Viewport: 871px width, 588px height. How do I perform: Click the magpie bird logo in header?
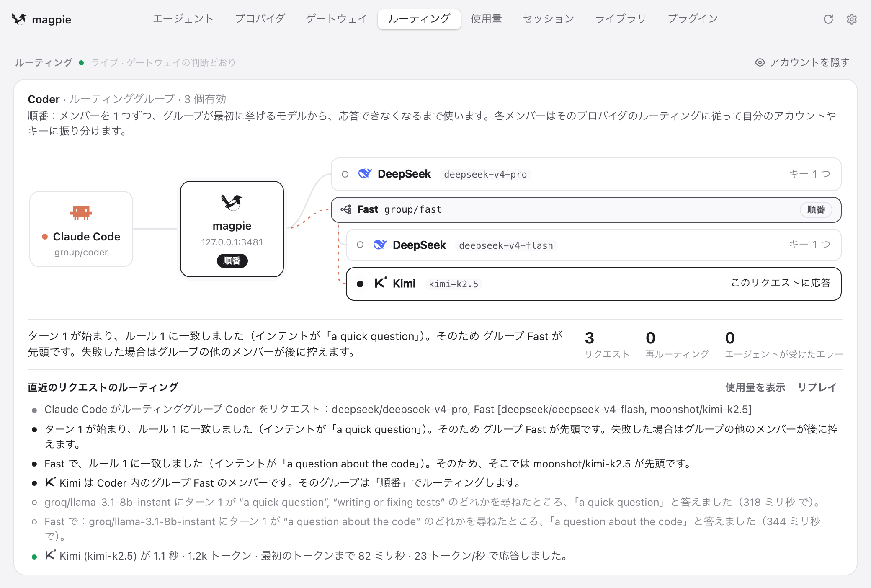point(19,19)
